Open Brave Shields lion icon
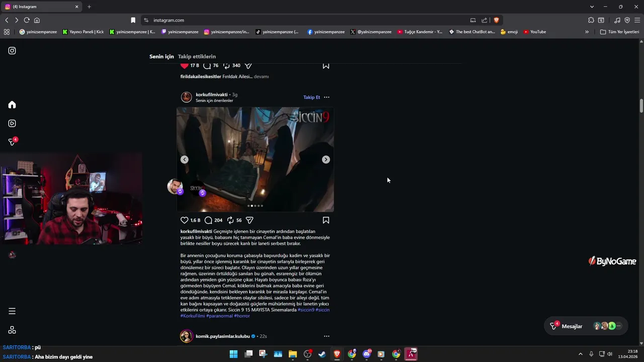 pyautogui.click(x=496, y=20)
